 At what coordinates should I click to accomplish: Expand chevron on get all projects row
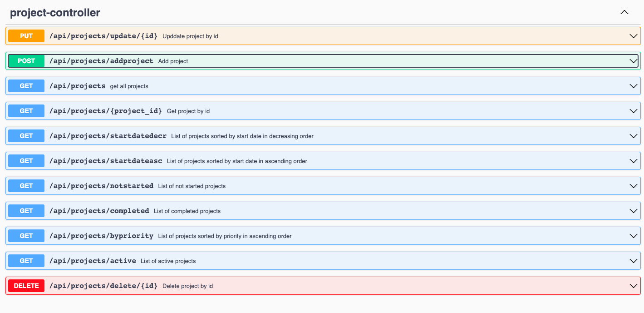(x=634, y=86)
